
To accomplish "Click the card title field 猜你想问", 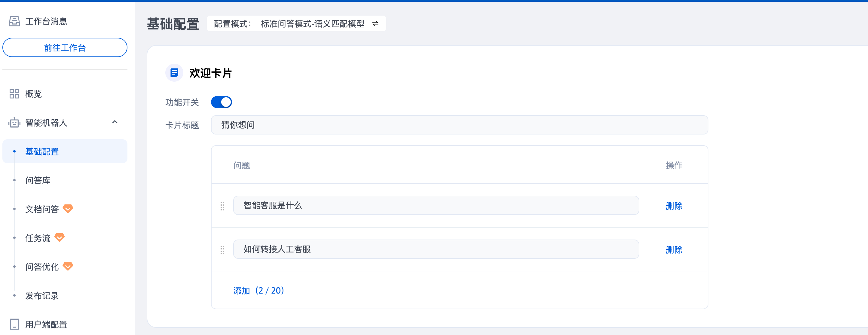I will tap(459, 125).
